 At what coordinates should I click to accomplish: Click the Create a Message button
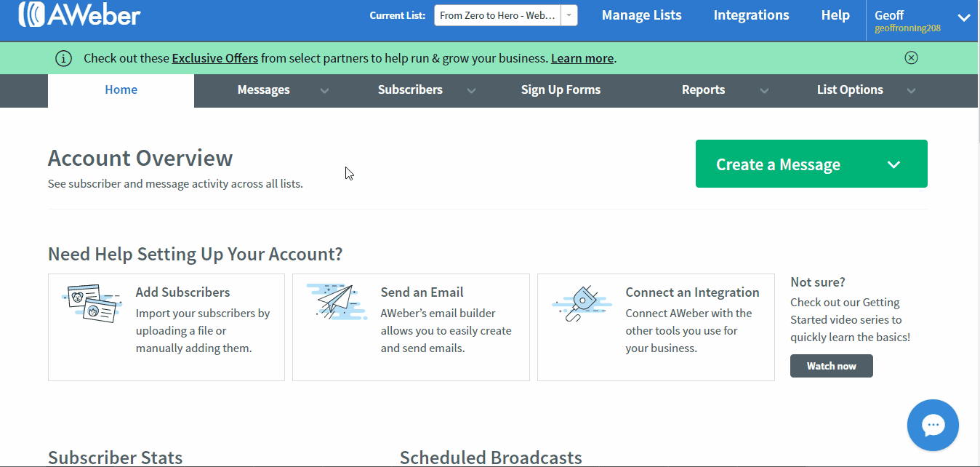pyautogui.click(x=811, y=164)
